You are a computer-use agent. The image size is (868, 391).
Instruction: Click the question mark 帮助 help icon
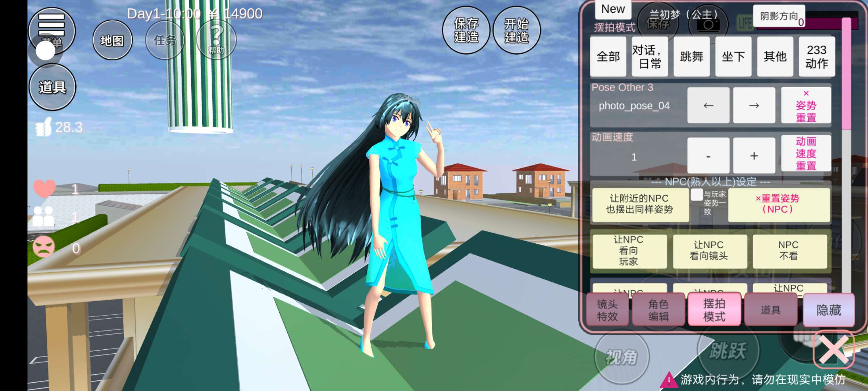point(216,39)
